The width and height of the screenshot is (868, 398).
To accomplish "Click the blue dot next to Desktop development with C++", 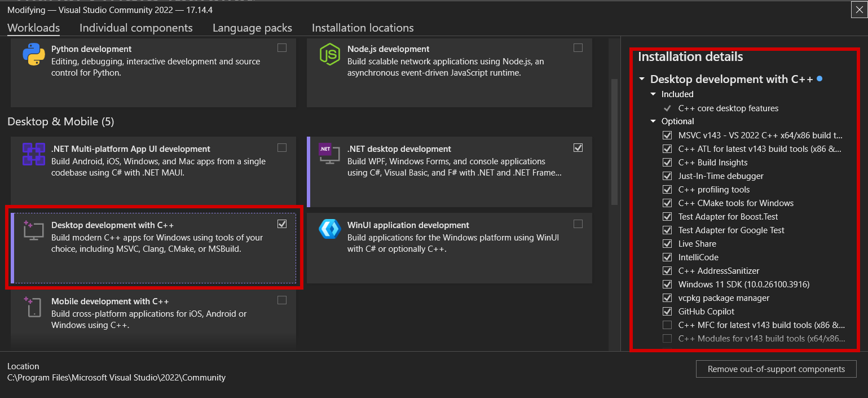I will coord(819,79).
